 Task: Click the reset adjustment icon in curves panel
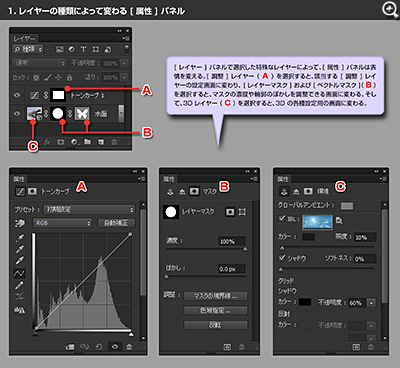99,347
